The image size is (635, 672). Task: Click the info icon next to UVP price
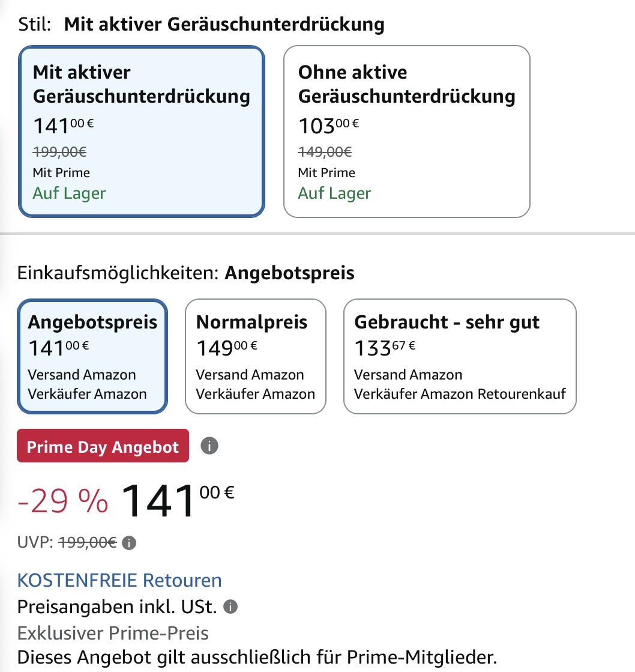click(x=129, y=543)
